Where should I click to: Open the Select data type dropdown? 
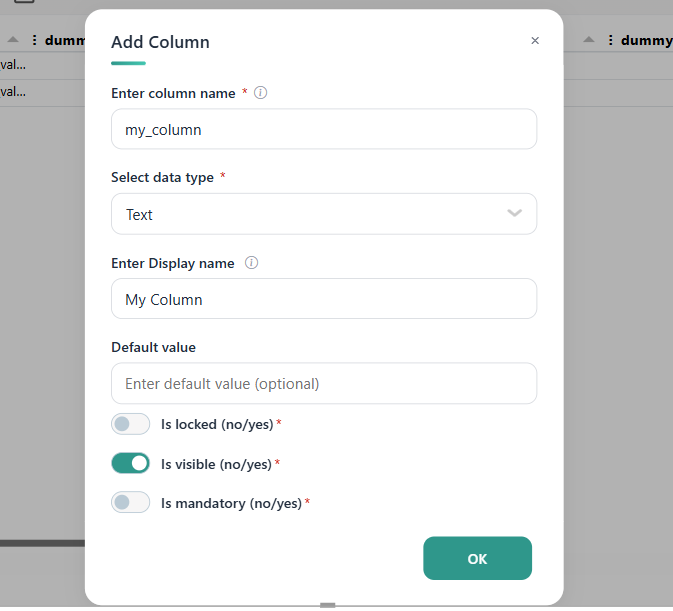point(324,214)
